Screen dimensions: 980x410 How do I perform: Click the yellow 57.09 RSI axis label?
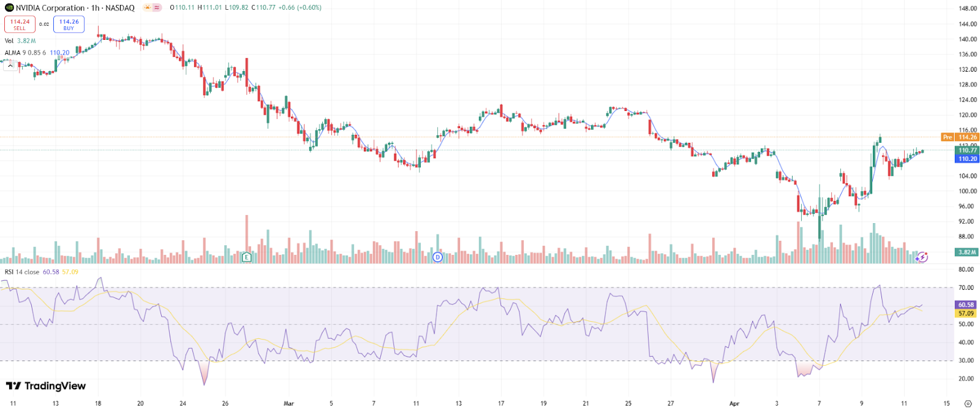point(967,313)
